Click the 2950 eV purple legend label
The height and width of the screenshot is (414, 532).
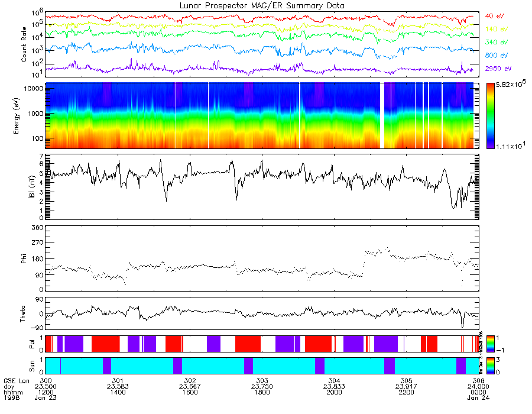tap(498, 69)
